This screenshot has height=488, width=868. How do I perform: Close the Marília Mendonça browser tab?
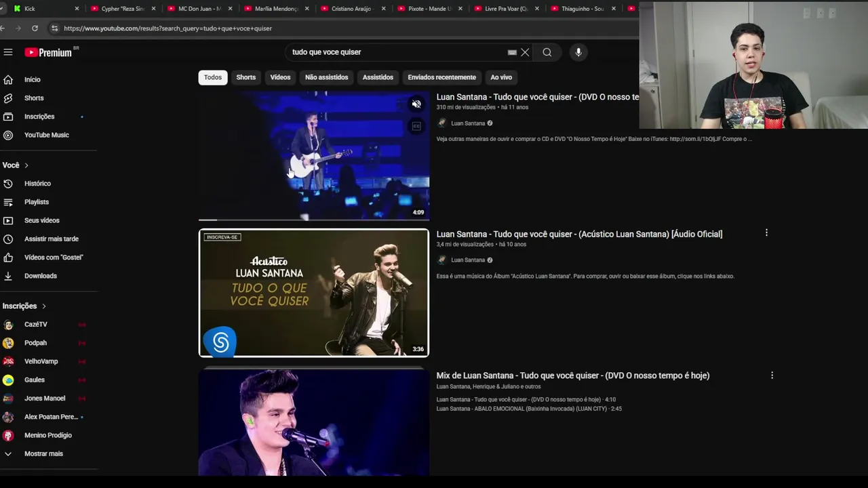click(307, 9)
